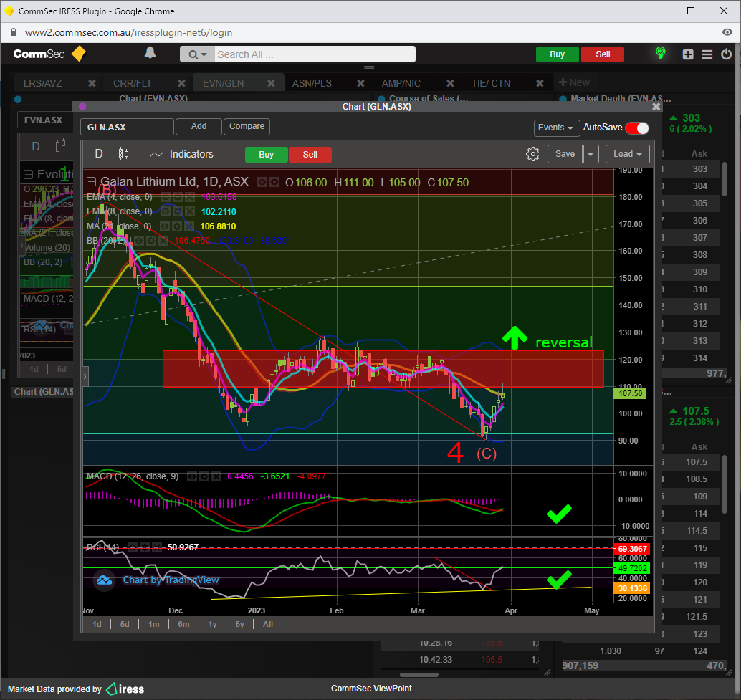
Task: Collapse the Galan Lithium legend
Action: 92,182
